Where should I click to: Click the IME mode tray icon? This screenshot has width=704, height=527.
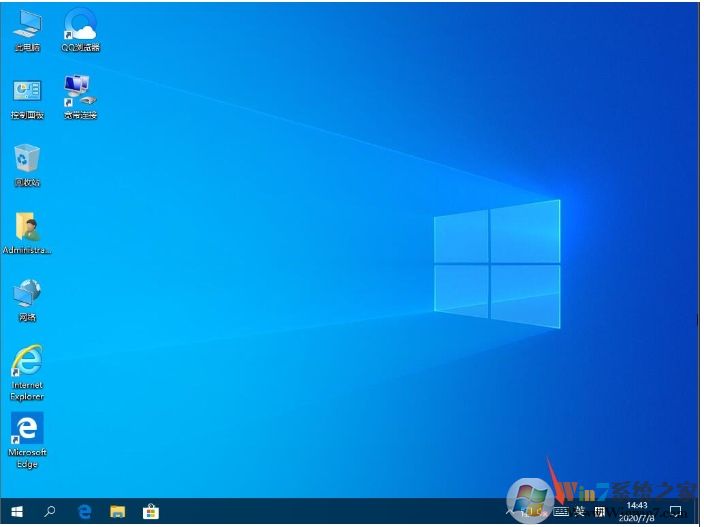pos(600,511)
